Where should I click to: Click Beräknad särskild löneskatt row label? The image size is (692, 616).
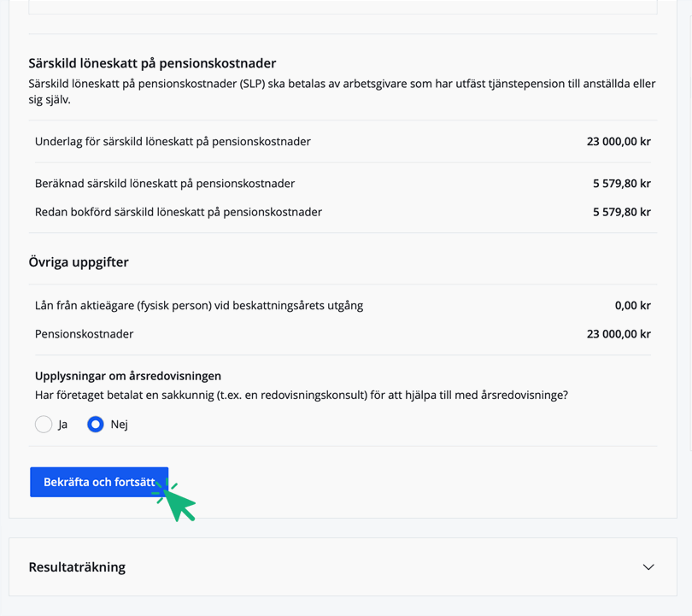(165, 184)
